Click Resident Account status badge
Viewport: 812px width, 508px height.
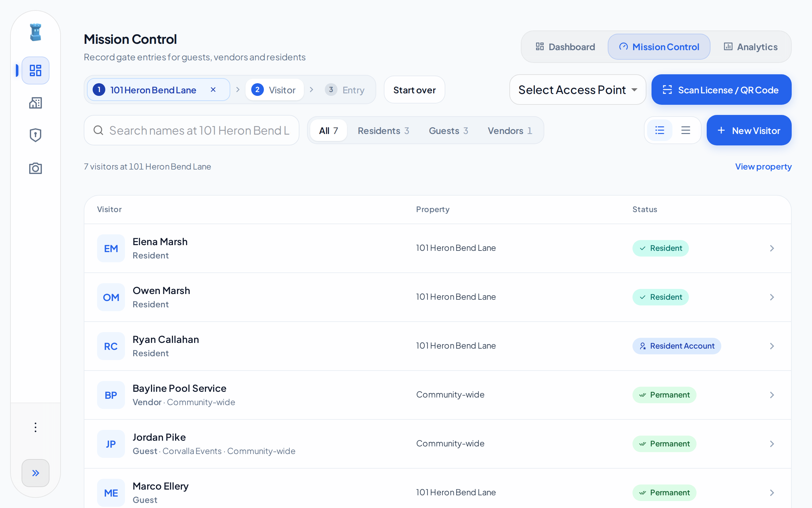[x=677, y=346]
